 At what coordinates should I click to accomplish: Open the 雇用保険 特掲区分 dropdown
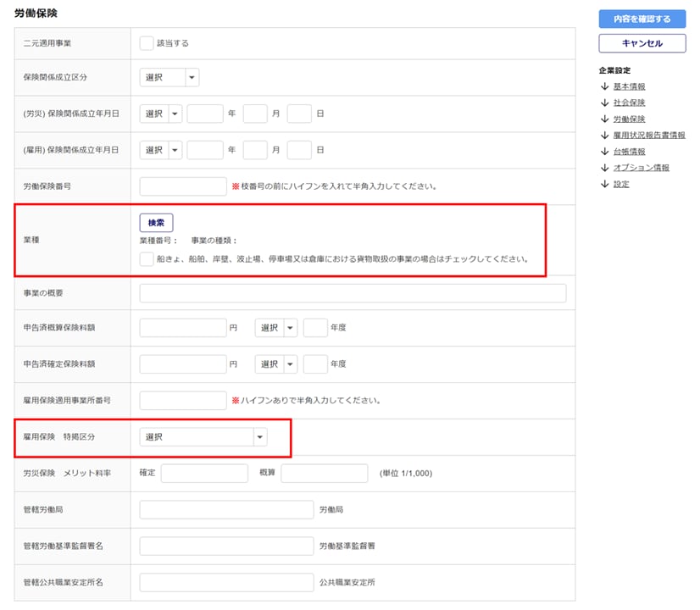(203, 437)
